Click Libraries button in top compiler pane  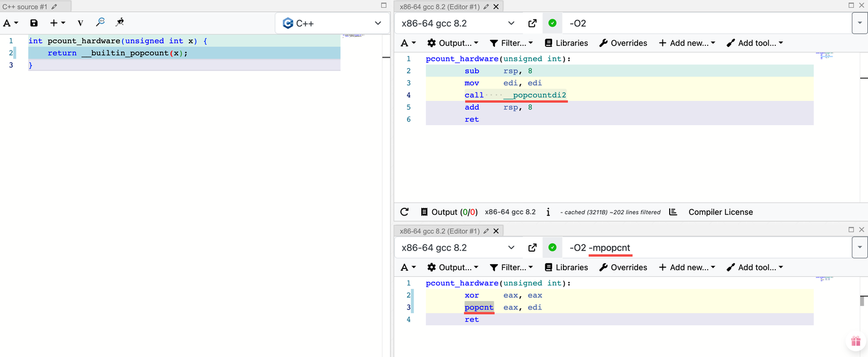[566, 43]
